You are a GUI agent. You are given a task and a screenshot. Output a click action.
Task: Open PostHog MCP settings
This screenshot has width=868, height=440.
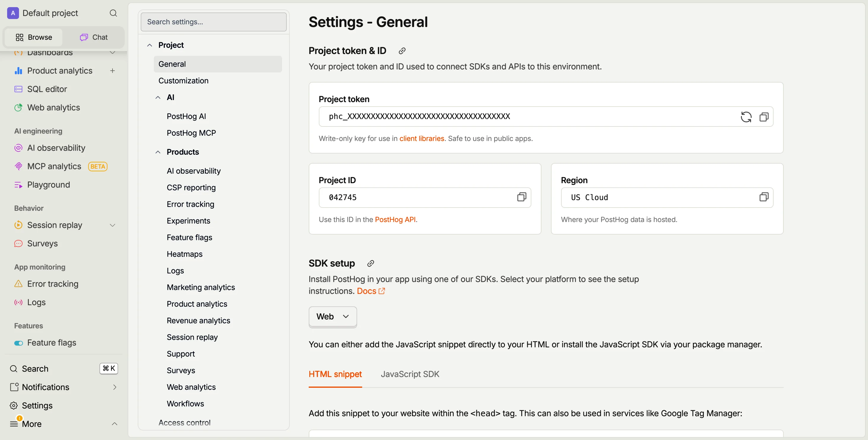coord(191,133)
